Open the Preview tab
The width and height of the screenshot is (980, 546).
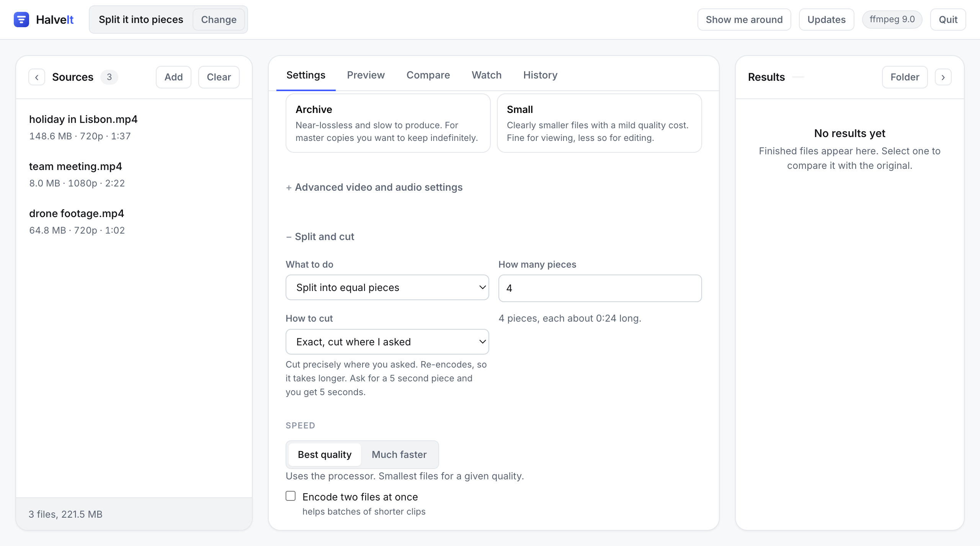click(x=366, y=75)
